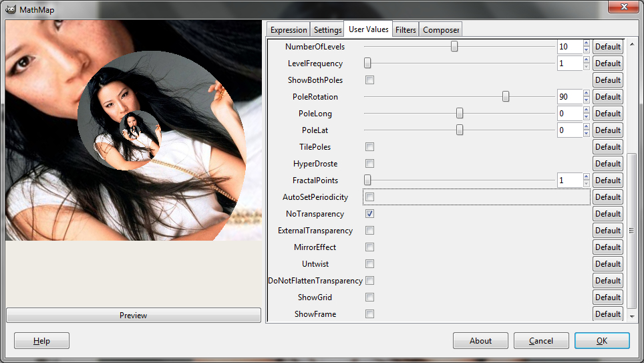Click Default for ShowGrid

click(x=607, y=297)
